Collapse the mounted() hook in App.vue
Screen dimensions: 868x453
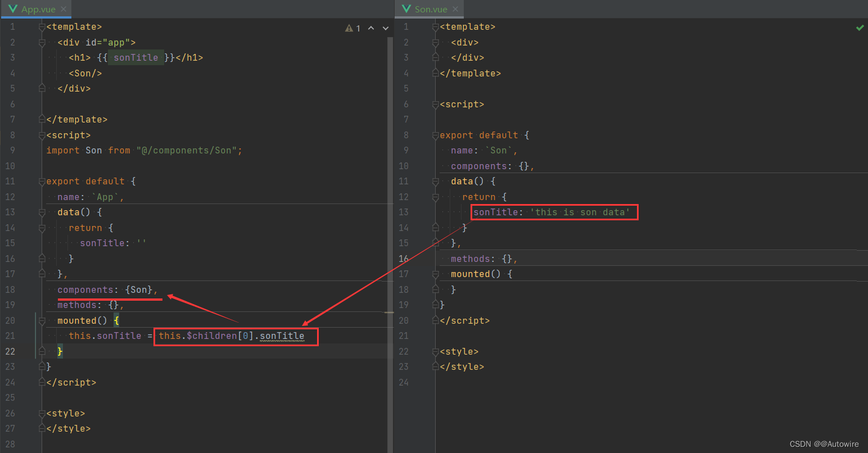tap(42, 320)
